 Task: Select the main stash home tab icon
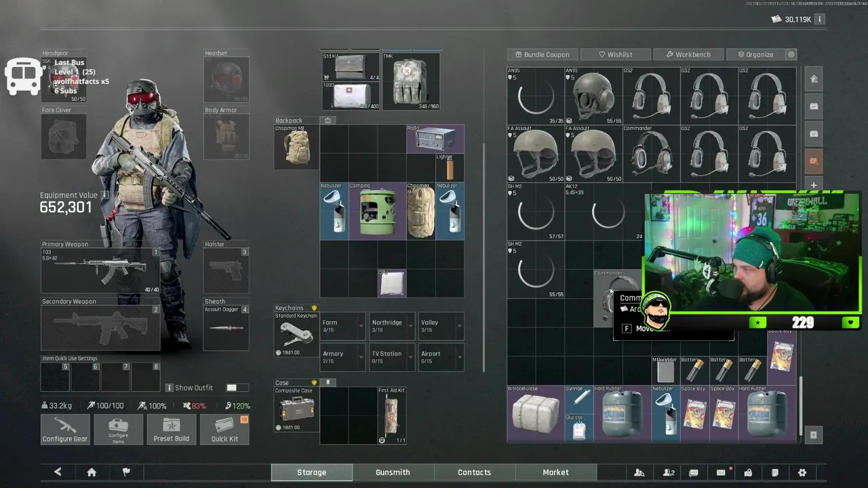pyautogui.click(x=814, y=79)
